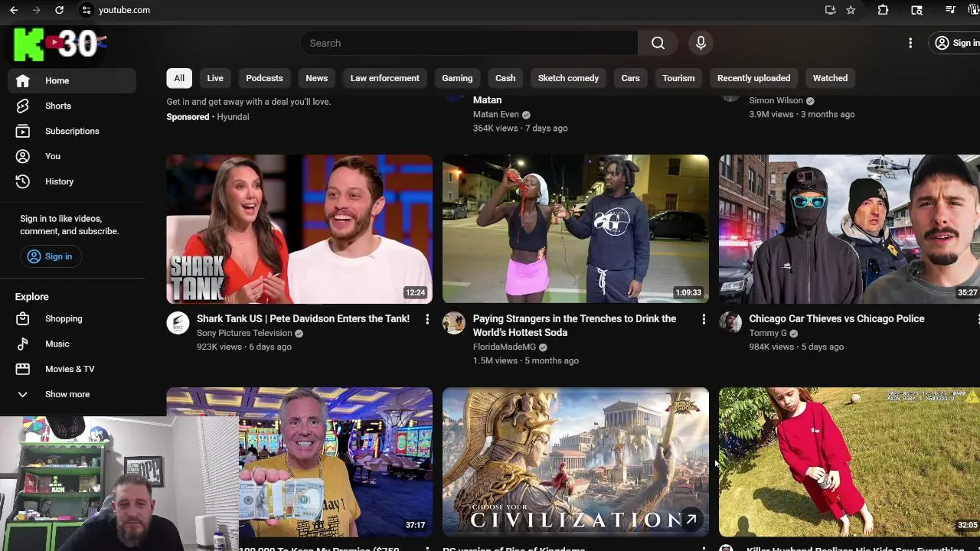Viewport: 980px width, 551px height.
Task: Open Shopping under Explore
Action: tap(72, 318)
